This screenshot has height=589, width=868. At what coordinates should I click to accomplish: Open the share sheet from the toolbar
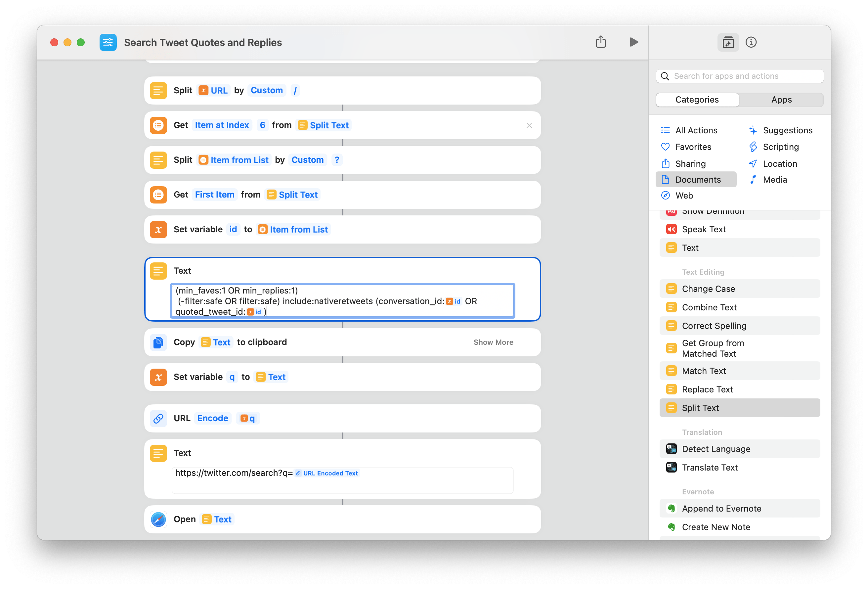coord(601,42)
